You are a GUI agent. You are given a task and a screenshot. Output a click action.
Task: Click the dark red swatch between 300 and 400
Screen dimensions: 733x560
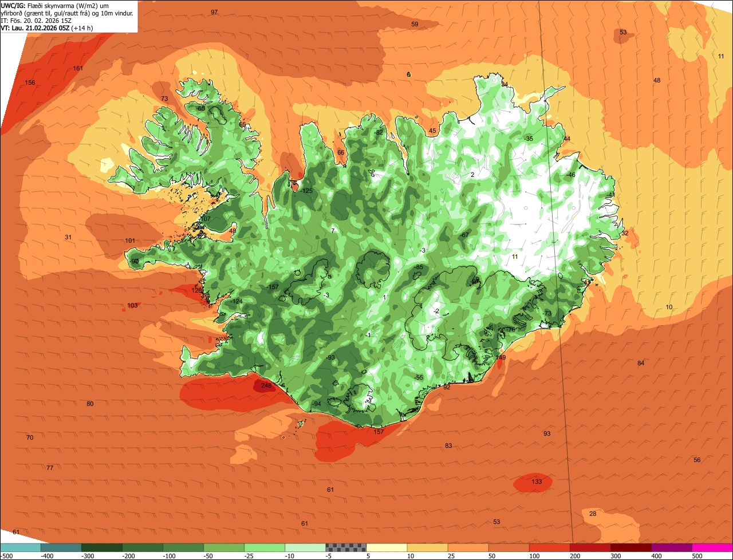point(630,547)
